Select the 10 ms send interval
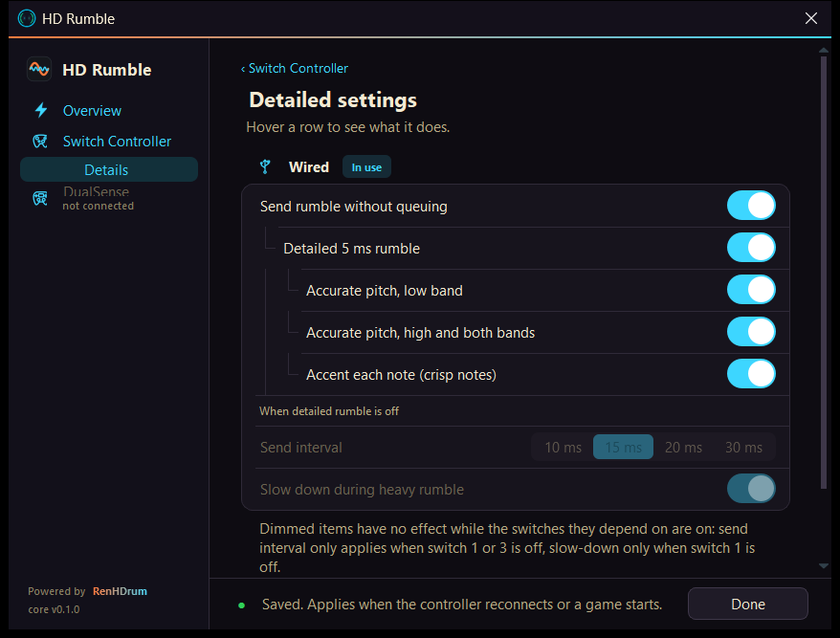 tap(563, 448)
